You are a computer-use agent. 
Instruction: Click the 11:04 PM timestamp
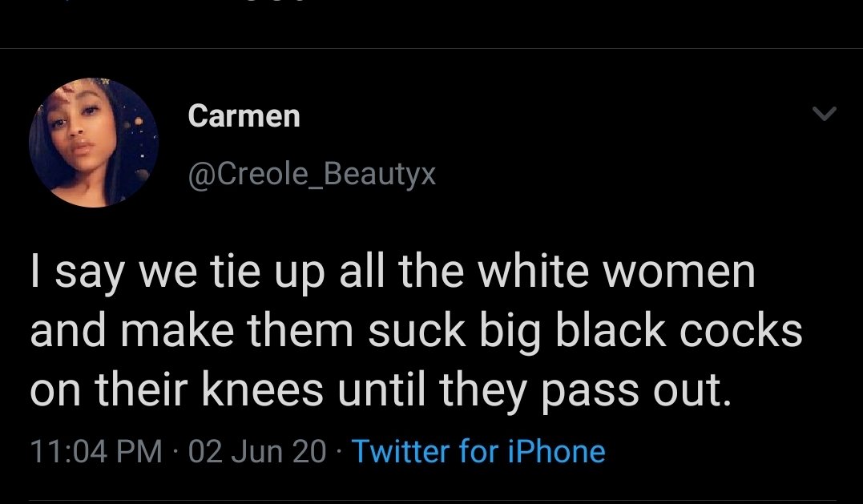[x=96, y=451]
